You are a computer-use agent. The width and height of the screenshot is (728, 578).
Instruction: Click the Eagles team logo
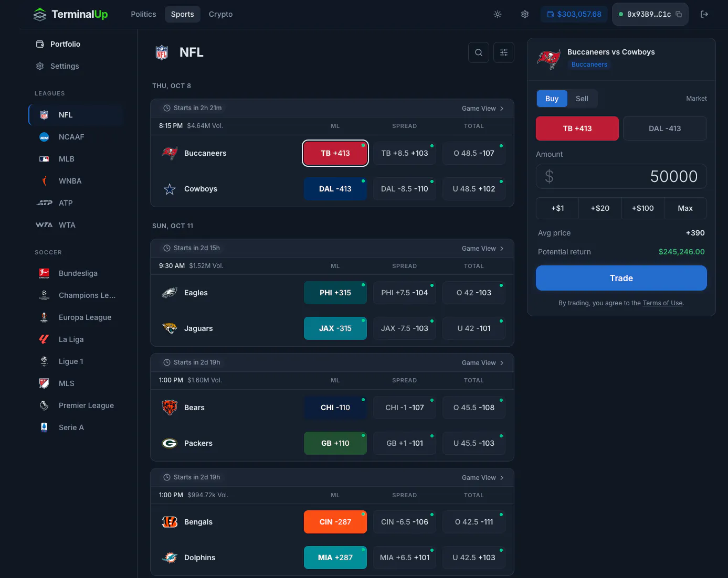[170, 293]
